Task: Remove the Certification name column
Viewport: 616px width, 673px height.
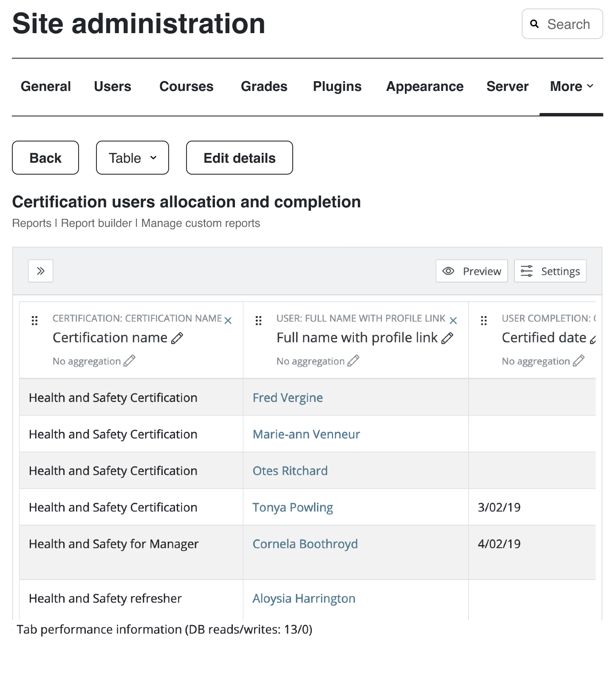Action: 228,320
